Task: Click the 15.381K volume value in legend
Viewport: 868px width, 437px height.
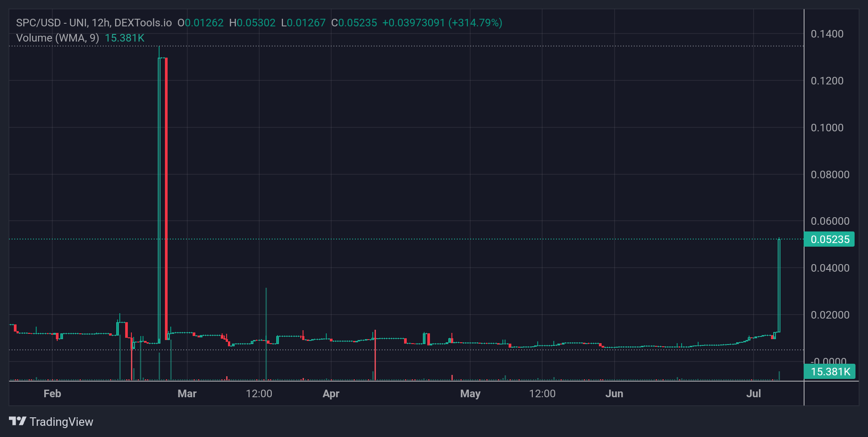Action: (x=125, y=38)
